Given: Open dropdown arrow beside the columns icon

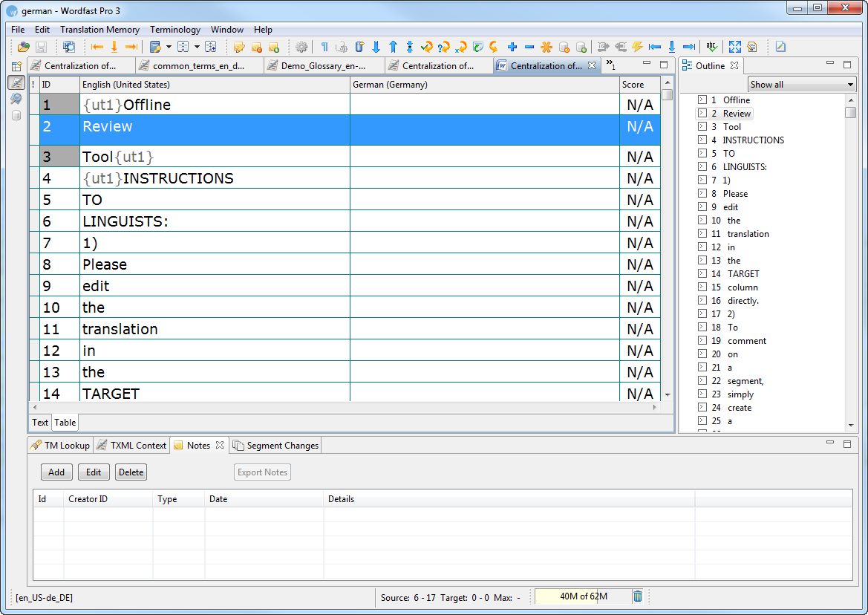Looking at the screenshot, I should 197,47.
